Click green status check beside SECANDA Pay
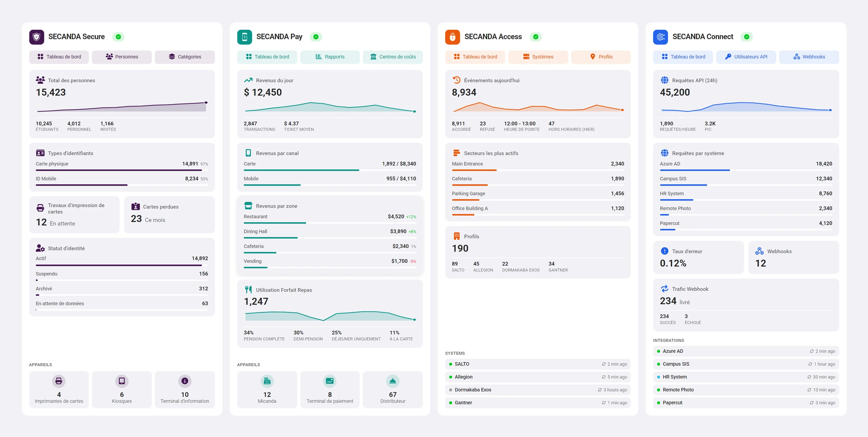Screen dimensions: 868x437 click(316, 37)
